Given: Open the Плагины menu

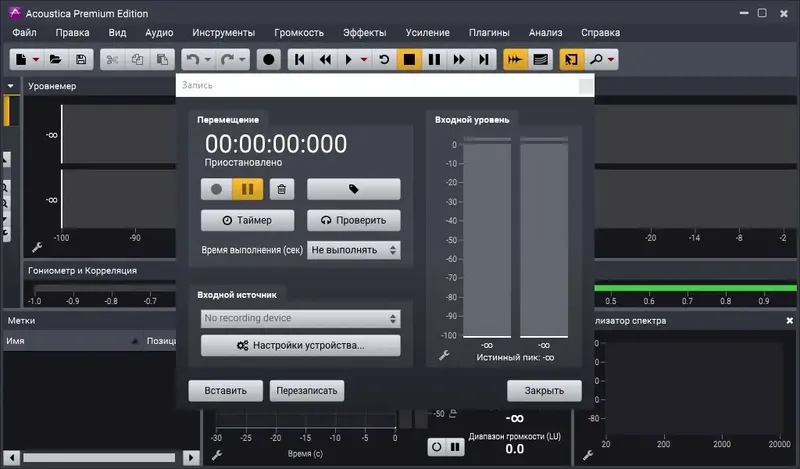Looking at the screenshot, I should pyautogui.click(x=489, y=33).
